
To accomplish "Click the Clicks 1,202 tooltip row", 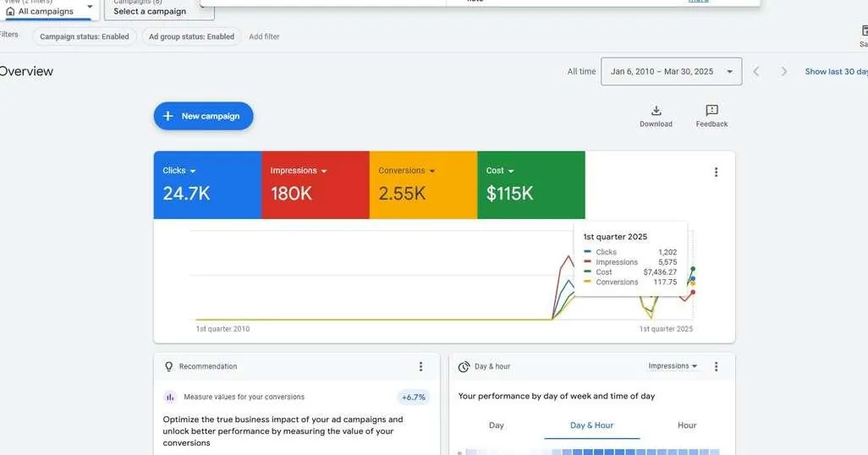I will (x=630, y=252).
